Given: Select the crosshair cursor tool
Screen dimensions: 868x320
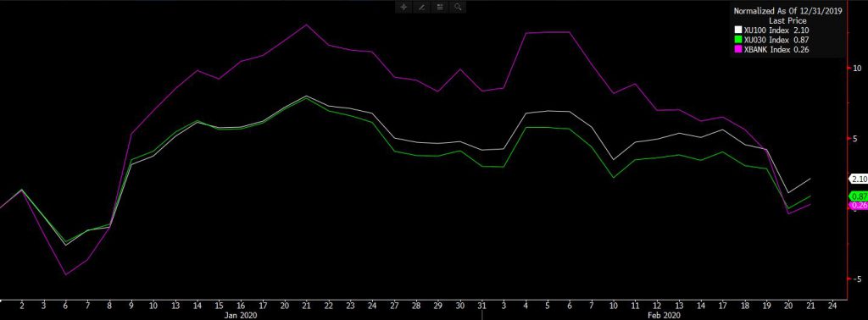Looking at the screenshot, I should tap(403, 7).
